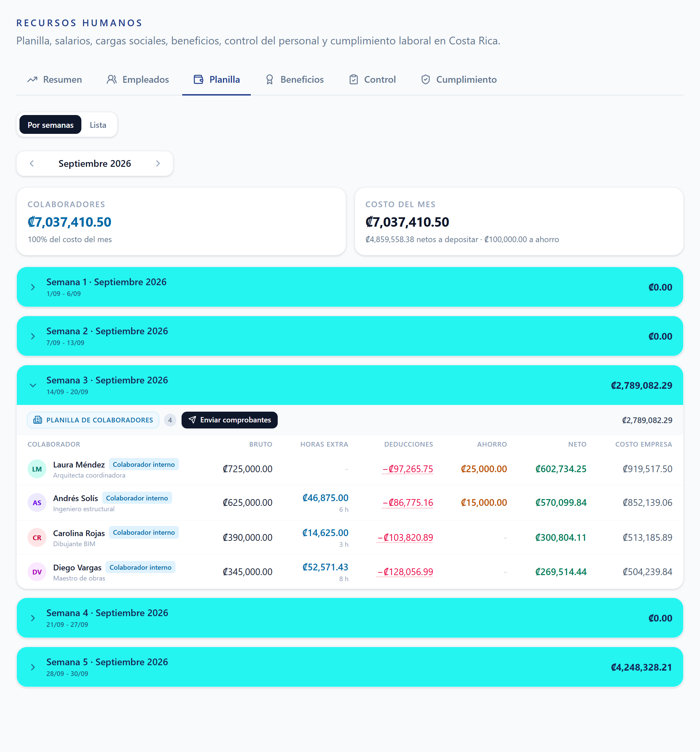Click Carolina Rojas's company cost ₡513,185.89
This screenshot has height=752, width=700.
click(x=648, y=537)
